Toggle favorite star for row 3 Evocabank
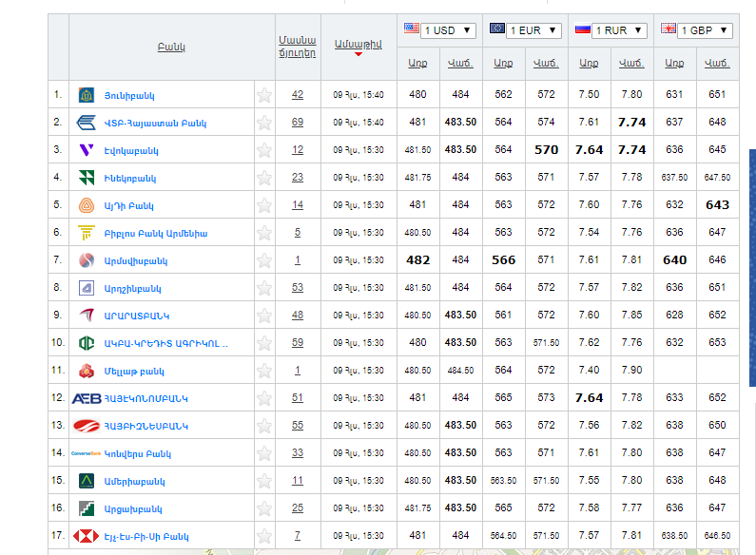756x555 pixels. [x=264, y=150]
